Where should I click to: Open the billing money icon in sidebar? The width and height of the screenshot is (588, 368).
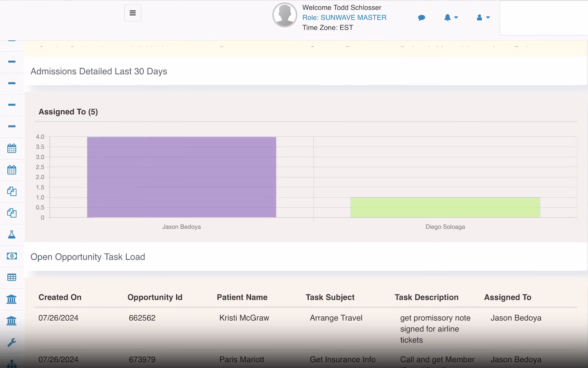coord(12,256)
